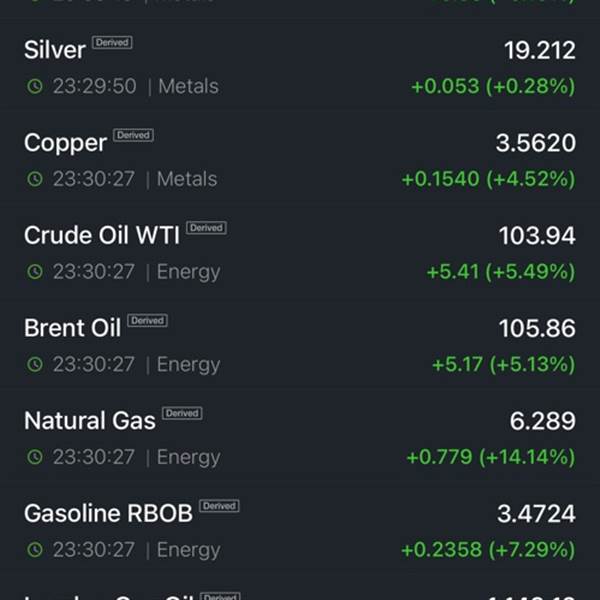
Task: Click the clock icon under Crude Oil WTI
Action: tap(35, 272)
